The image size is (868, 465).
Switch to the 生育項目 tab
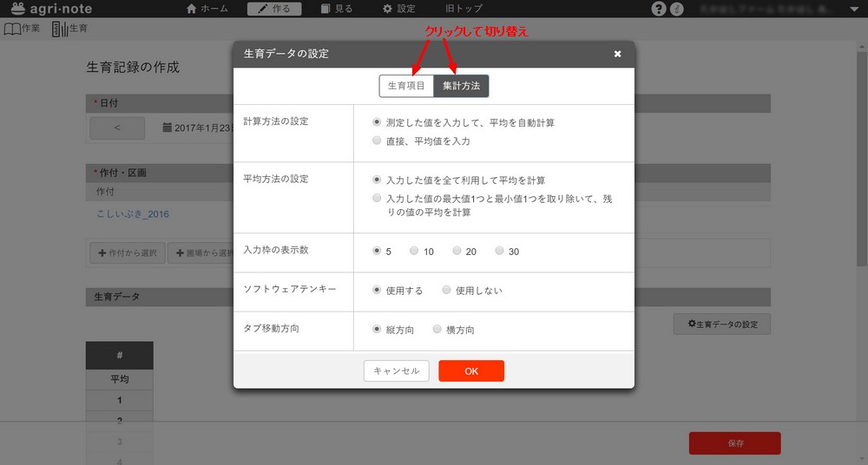(406, 86)
